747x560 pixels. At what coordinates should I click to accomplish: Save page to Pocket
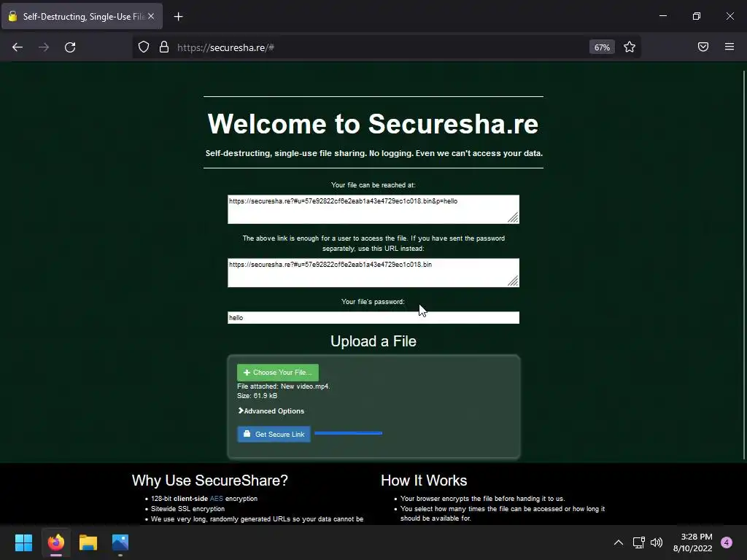pyautogui.click(x=703, y=47)
